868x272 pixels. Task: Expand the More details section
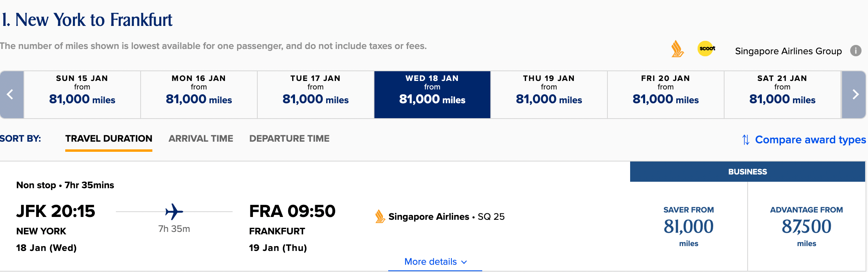tap(435, 261)
